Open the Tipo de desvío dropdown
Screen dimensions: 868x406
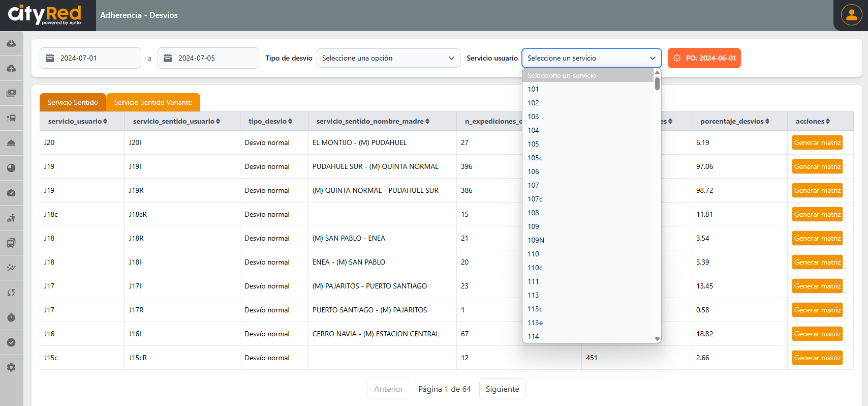point(388,58)
